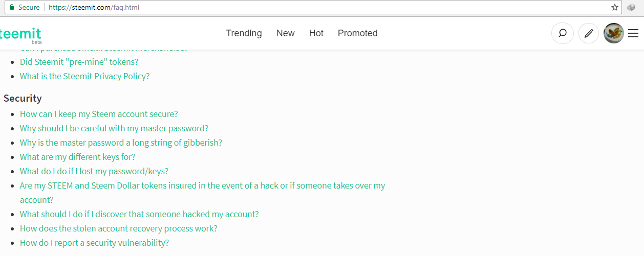Open the Steemit Privacy Policy question
This screenshot has width=644, height=256.
click(84, 76)
